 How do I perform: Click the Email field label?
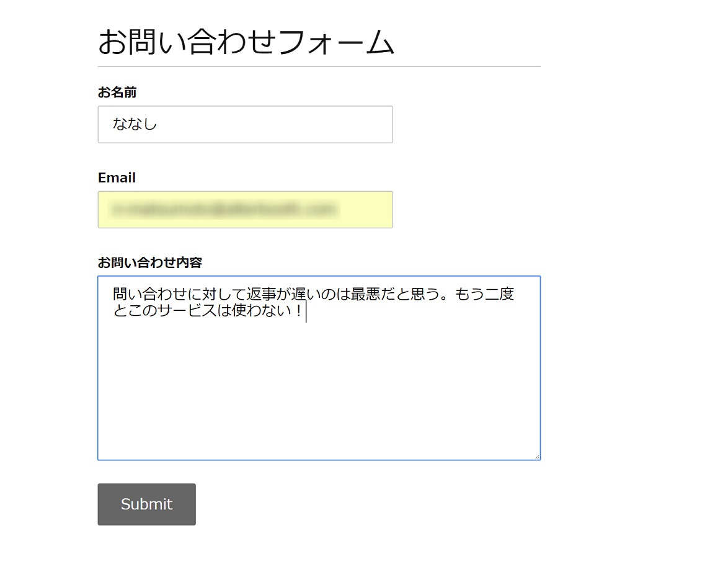coord(117,177)
